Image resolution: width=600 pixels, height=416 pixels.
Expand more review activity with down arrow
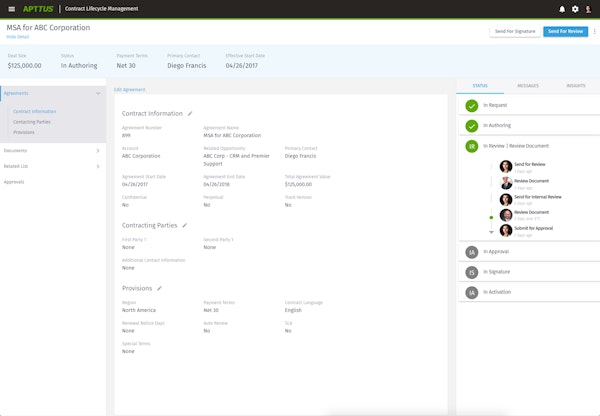[491, 232]
